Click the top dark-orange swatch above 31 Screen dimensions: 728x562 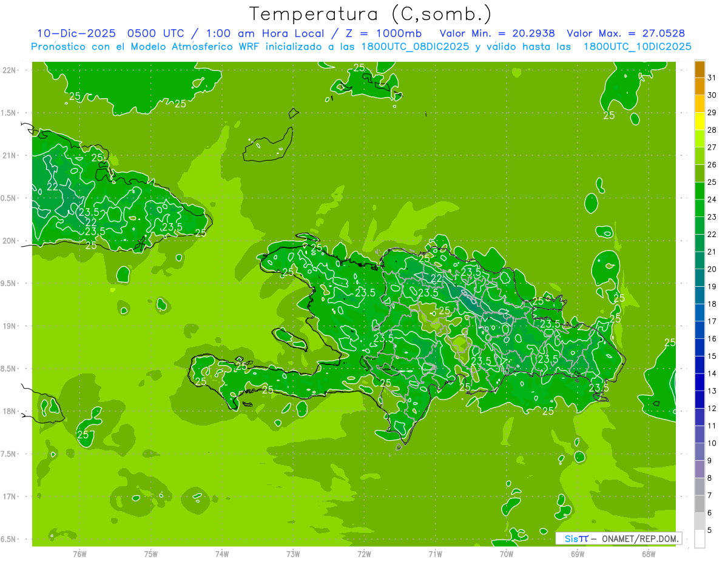pos(699,69)
